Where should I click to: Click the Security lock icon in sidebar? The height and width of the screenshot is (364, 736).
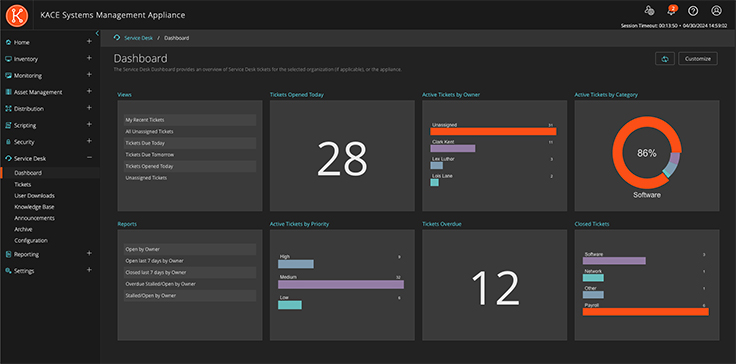(8, 142)
